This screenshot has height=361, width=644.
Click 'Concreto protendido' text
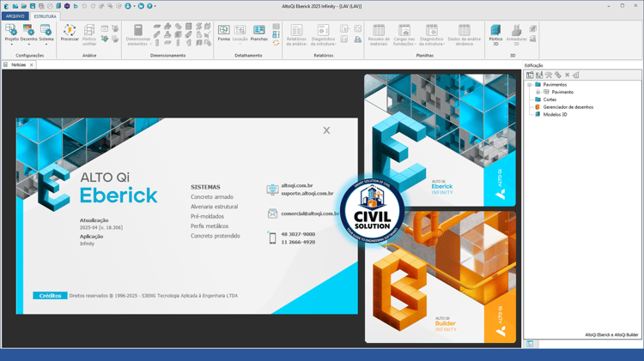point(216,236)
